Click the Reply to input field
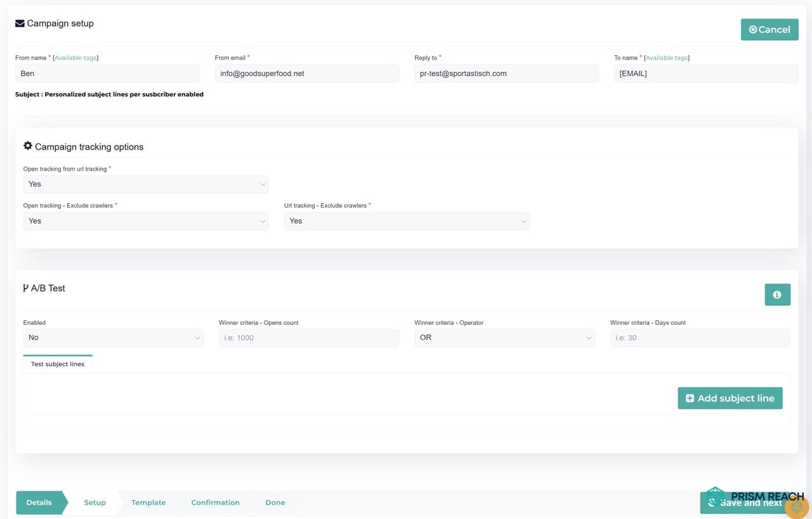812x519 pixels. coord(506,74)
